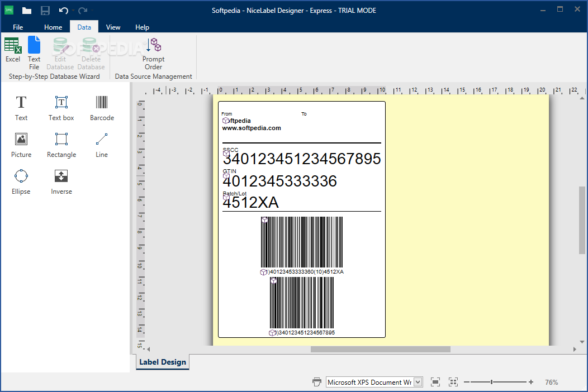Select the lower SSCC barcode object
Image resolution: width=588 pixels, height=392 pixels.
(302, 303)
